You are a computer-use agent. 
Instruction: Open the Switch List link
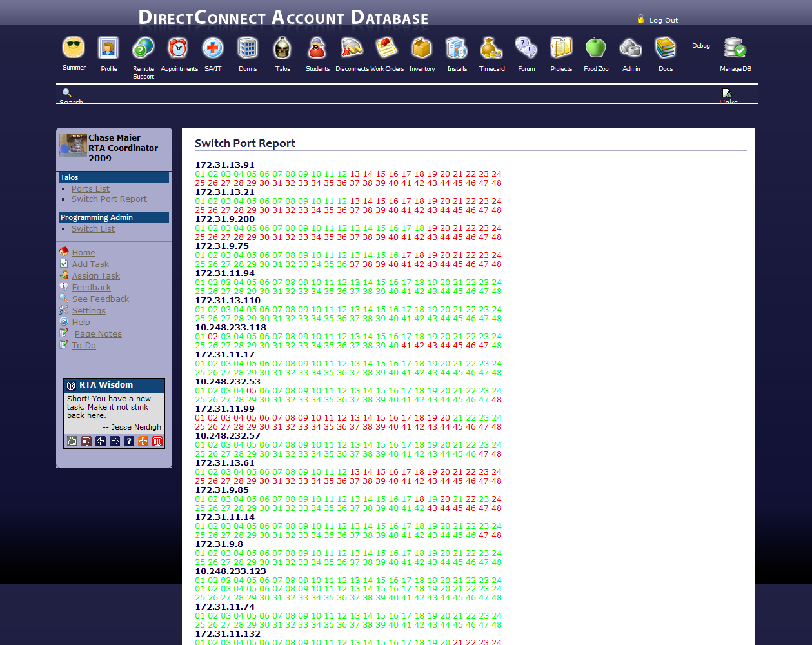93,229
